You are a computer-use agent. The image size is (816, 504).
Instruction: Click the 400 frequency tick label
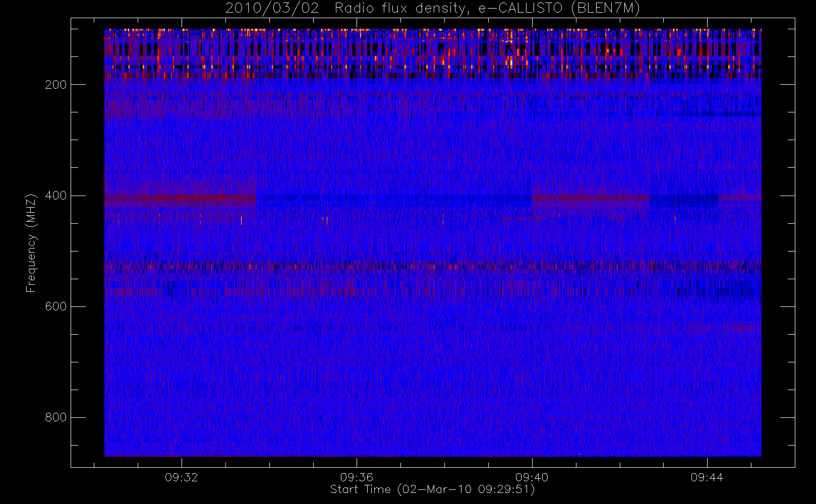point(55,196)
